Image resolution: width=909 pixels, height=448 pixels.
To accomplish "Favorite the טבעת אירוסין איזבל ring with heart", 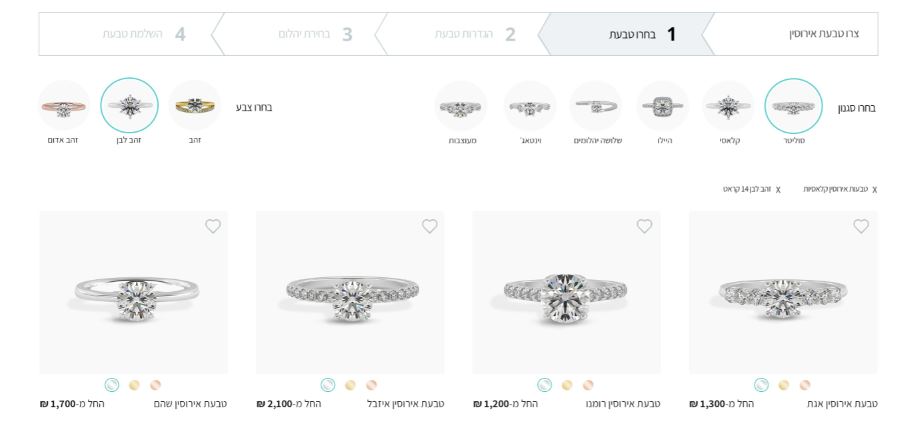I will coord(429,226).
